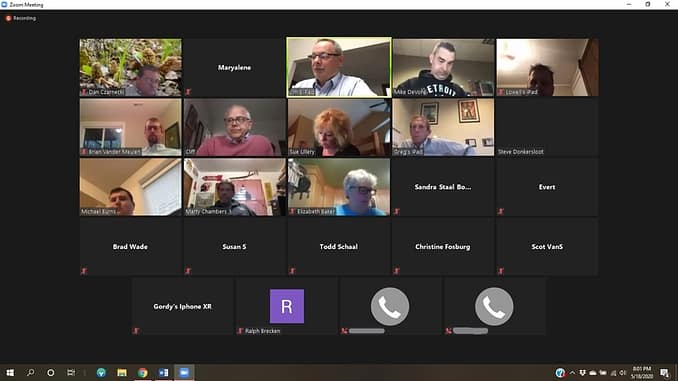Select the highlighted active speaker video
Viewport: 678px width, 381px height.
click(339, 67)
